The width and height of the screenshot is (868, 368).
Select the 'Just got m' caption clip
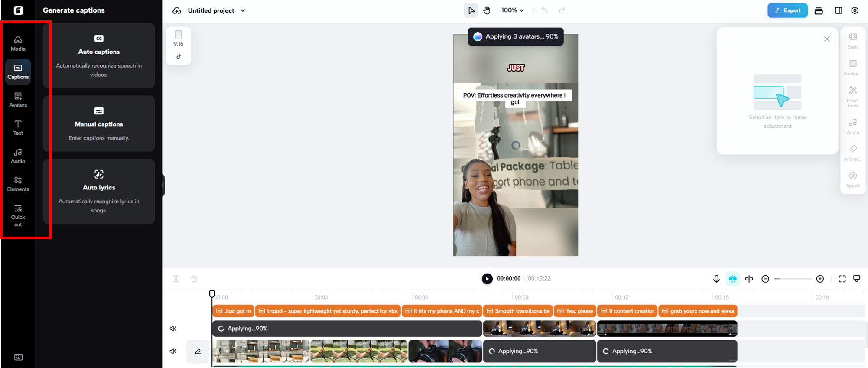point(233,311)
